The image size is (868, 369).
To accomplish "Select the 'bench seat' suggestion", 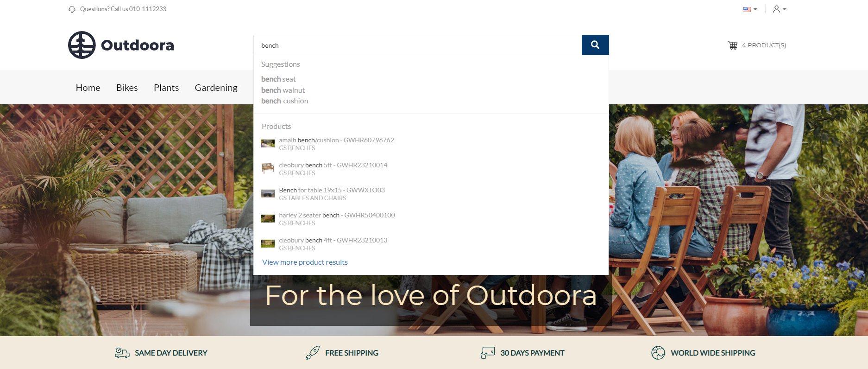I will click(278, 79).
